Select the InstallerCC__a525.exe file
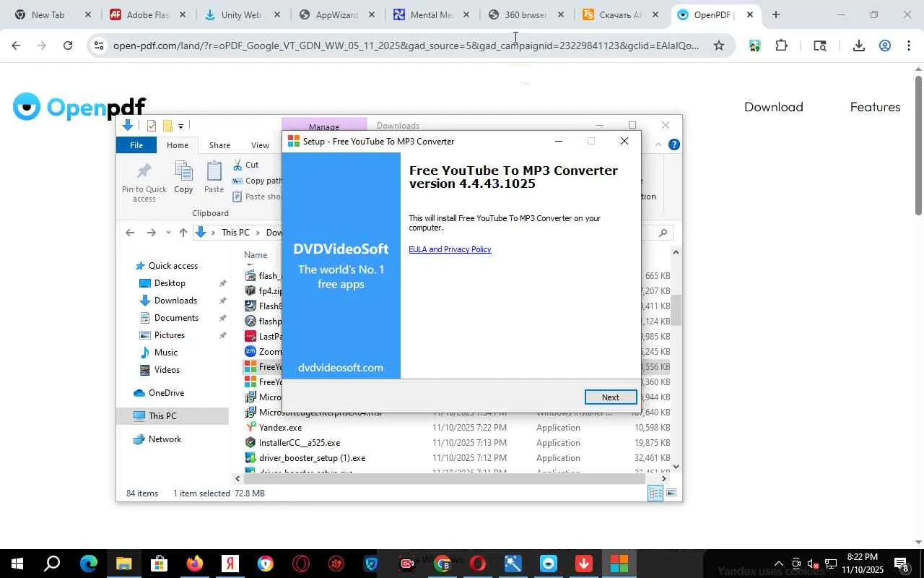 pyautogui.click(x=299, y=443)
